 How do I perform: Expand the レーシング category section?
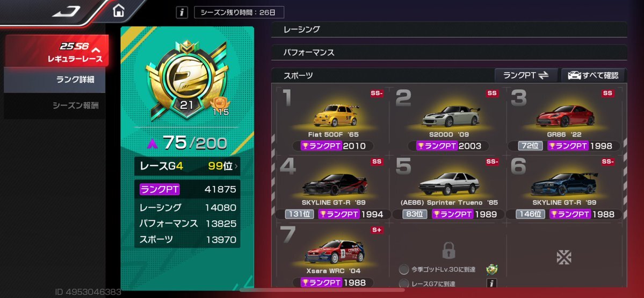[449, 29]
